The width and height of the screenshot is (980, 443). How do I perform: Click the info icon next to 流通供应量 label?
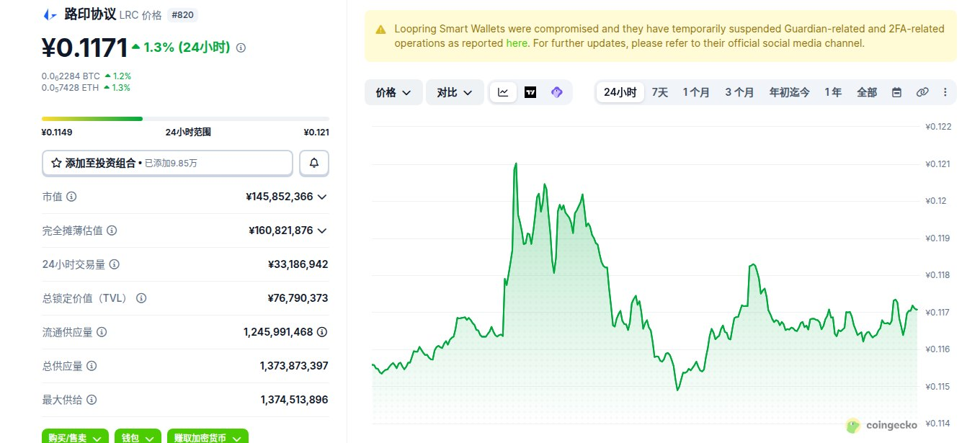tap(102, 332)
